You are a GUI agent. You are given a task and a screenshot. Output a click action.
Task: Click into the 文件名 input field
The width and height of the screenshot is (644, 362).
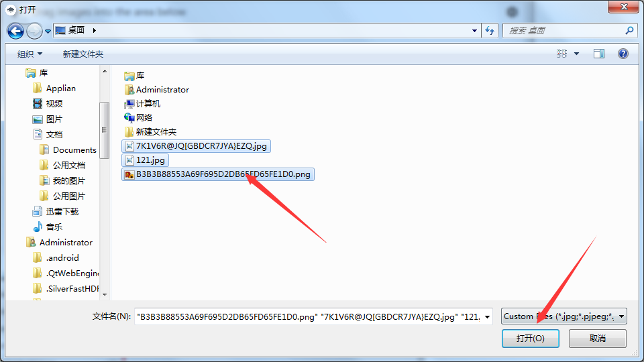click(309, 316)
